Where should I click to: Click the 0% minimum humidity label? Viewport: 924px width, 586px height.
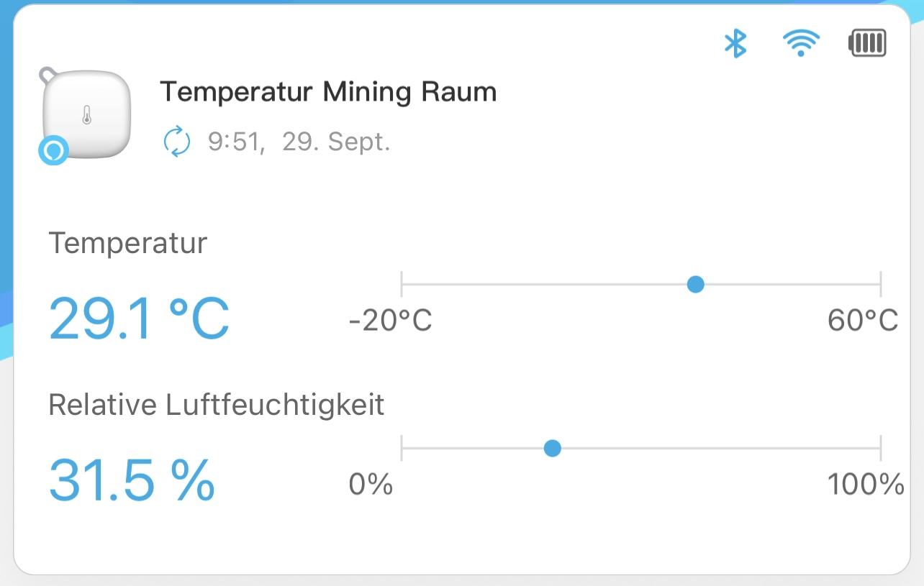(x=371, y=485)
